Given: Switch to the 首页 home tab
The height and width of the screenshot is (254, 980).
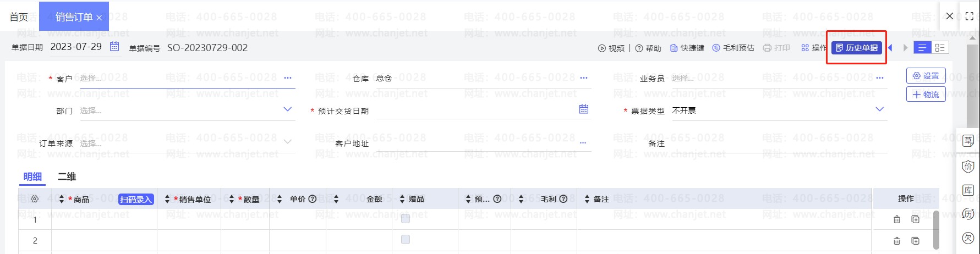Looking at the screenshot, I should pyautogui.click(x=19, y=17).
